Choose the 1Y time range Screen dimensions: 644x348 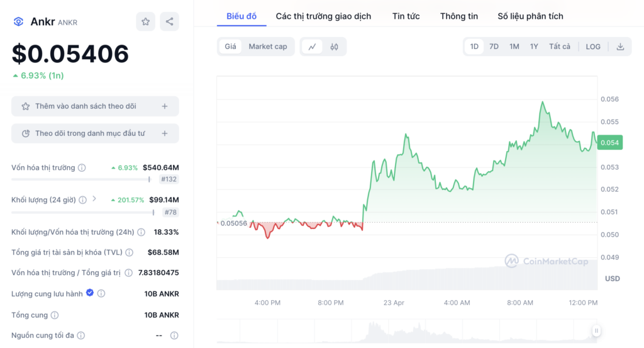534,47
